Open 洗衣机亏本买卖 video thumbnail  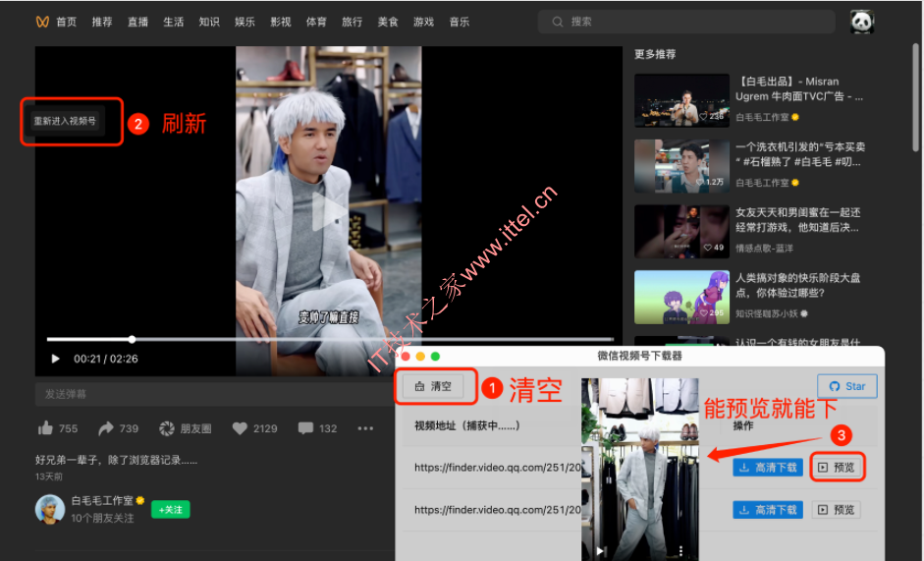click(x=681, y=166)
